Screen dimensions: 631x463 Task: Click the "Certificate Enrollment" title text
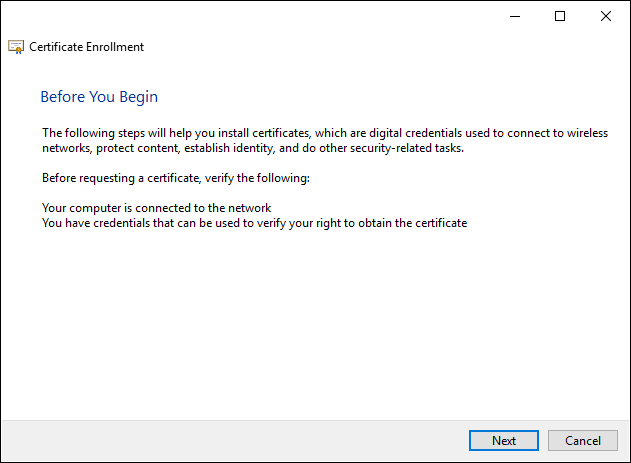pos(87,47)
